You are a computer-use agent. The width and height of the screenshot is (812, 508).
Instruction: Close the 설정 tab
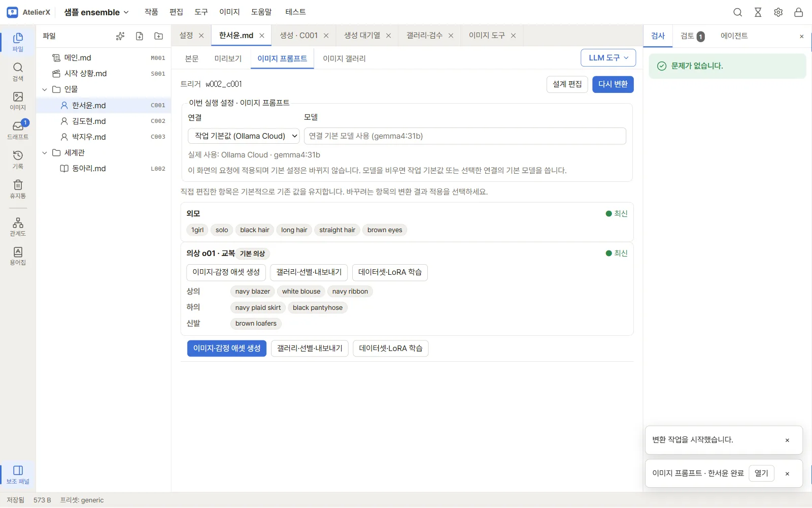(x=201, y=36)
